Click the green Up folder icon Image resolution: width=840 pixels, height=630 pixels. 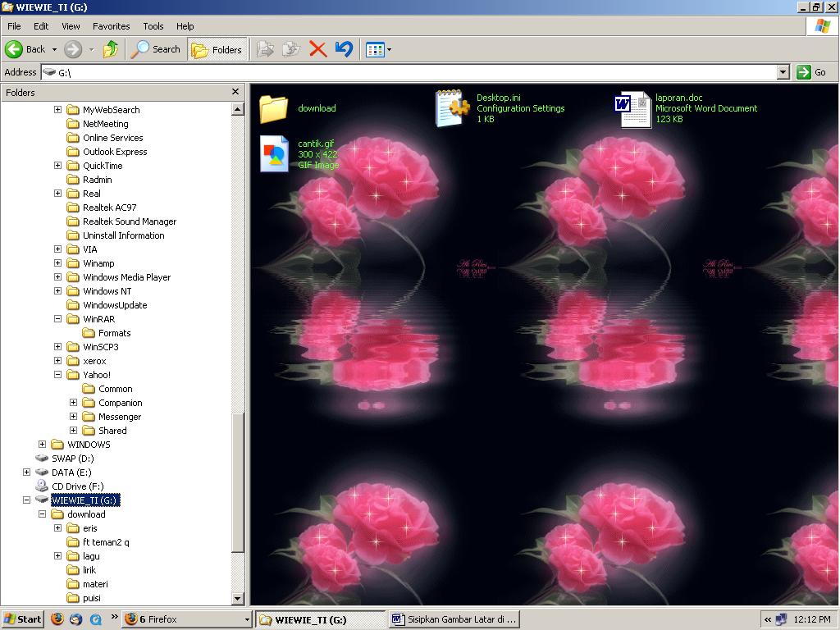[111, 49]
